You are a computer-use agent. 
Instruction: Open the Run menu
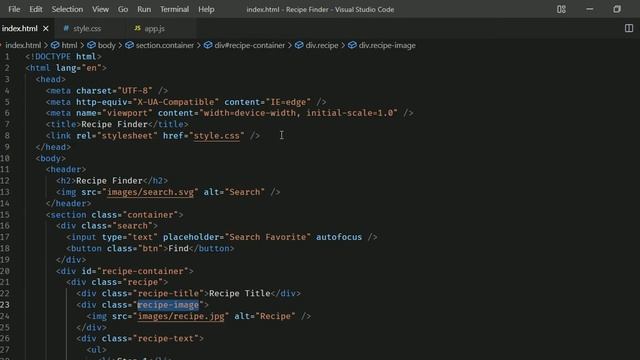coord(144,9)
